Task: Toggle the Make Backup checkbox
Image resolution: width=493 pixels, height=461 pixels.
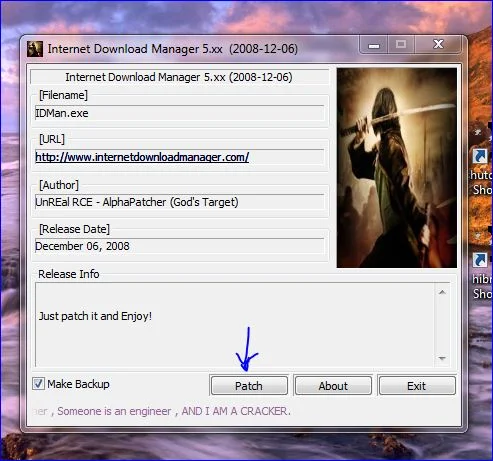Action: pos(38,384)
